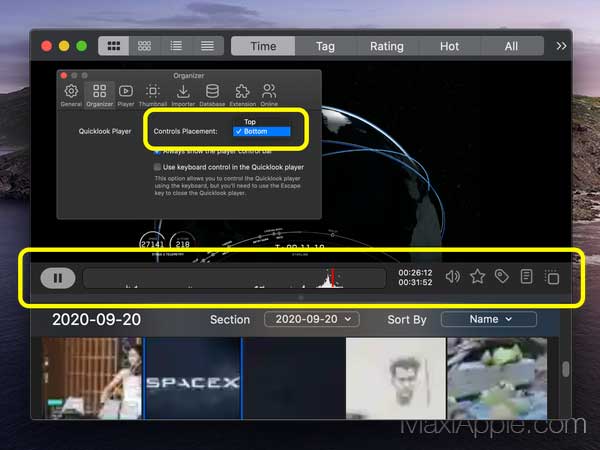The width and height of the screenshot is (600, 450).
Task: Open General preferences pane
Action: (x=71, y=95)
